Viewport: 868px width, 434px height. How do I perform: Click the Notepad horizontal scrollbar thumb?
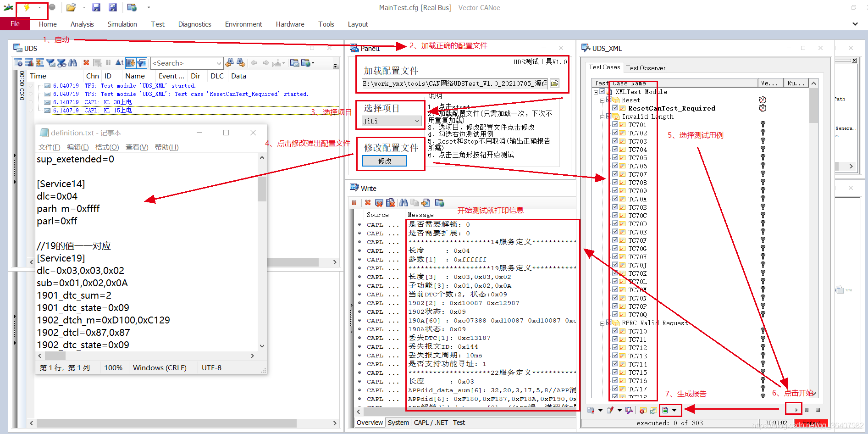click(x=55, y=356)
